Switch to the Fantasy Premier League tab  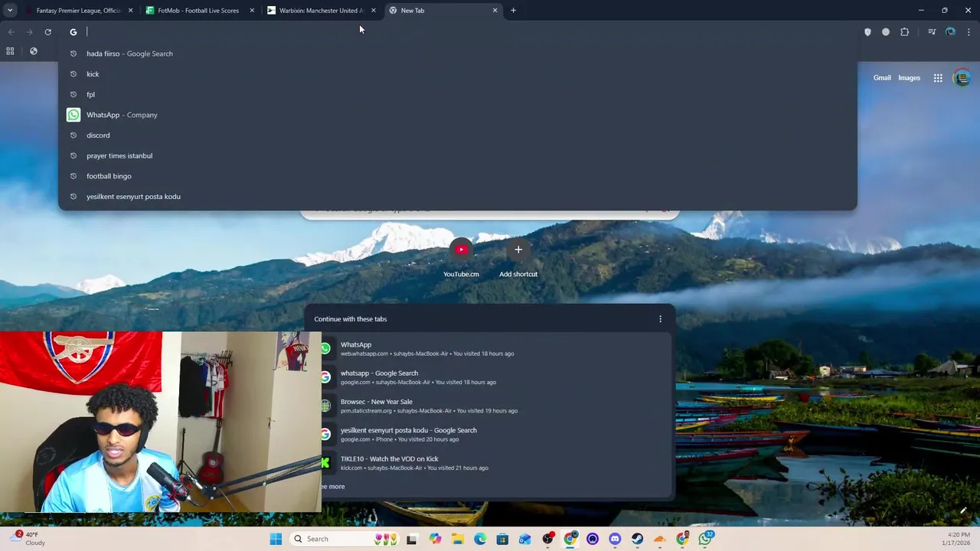[x=77, y=11]
